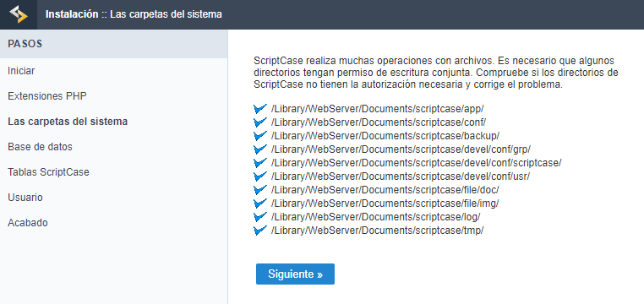Go to the Tablas ScriptCase step

[48, 172]
